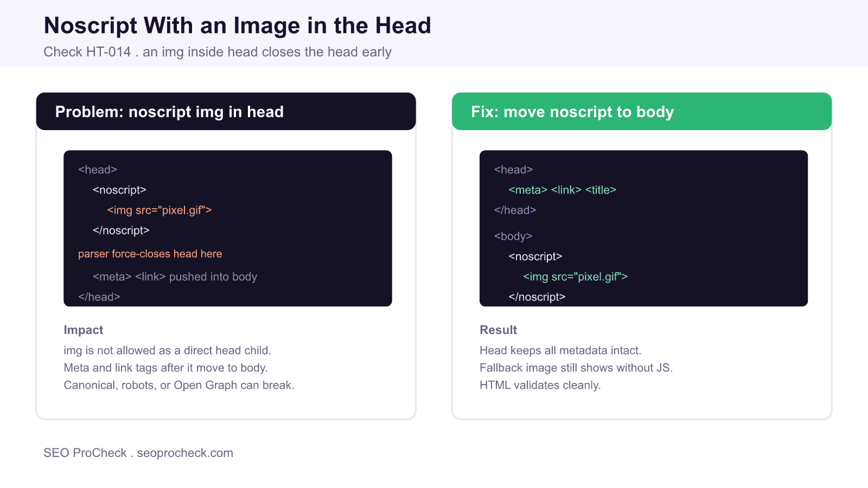868x488 pixels.
Task: Click 'Canonical, robots, or Open Graph can break.'
Action: (179, 385)
